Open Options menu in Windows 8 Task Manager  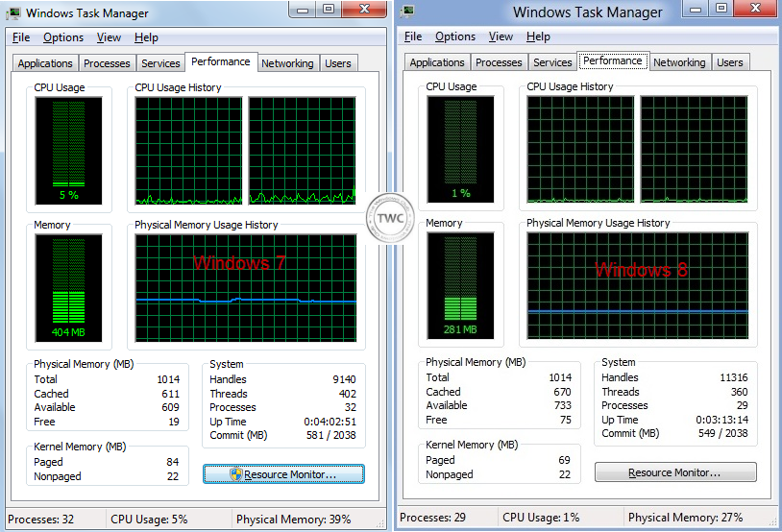[455, 36]
